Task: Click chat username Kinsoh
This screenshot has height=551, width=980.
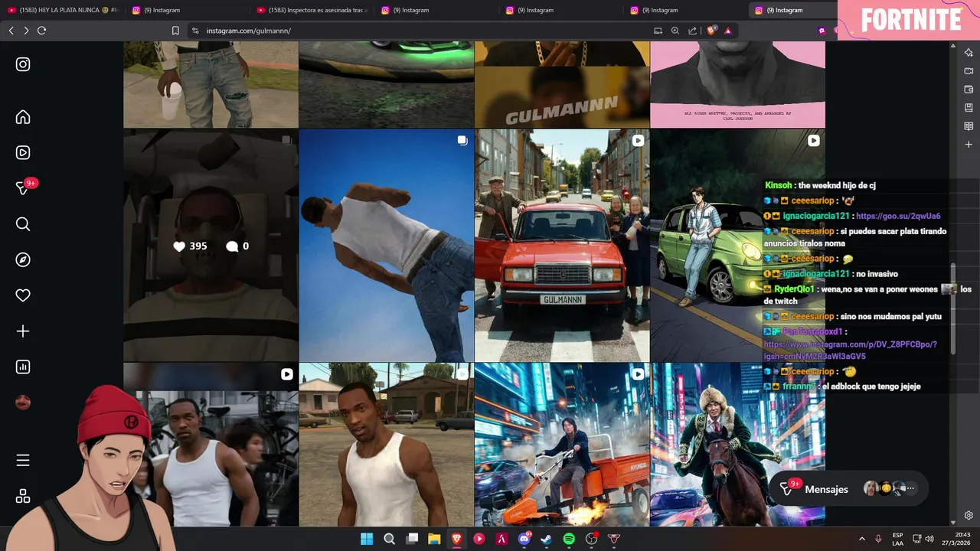Action: point(779,185)
